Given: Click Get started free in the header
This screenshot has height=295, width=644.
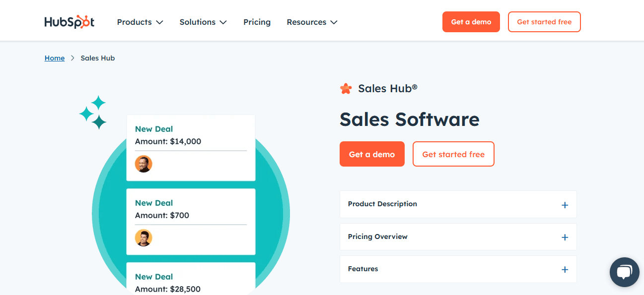Looking at the screenshot, I should pyautogui.click(x=544, y=22).
